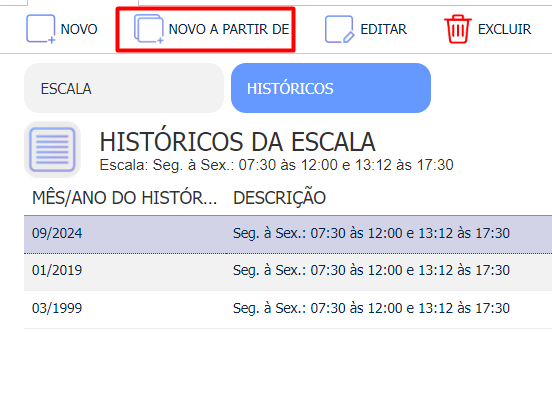Select the EDITAR toolbar label
The image size is (552, 398).
(383, 29)
